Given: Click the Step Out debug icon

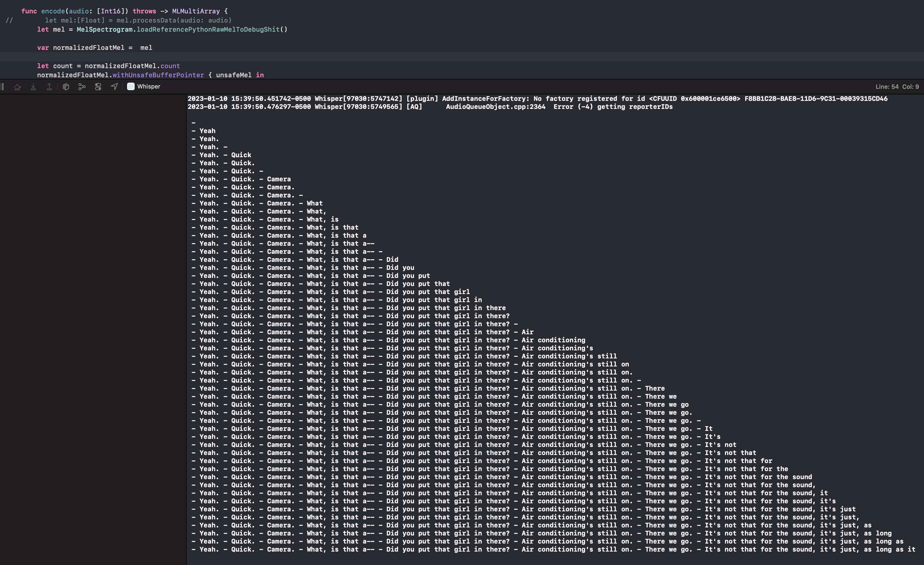Looking at the screenshot, I should (x=49, y=87).
